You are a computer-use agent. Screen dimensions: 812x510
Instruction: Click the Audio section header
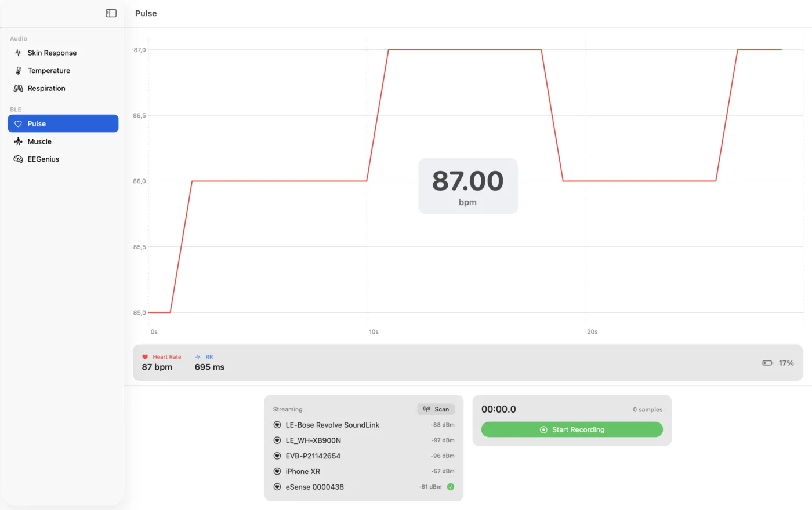(19, 39)
